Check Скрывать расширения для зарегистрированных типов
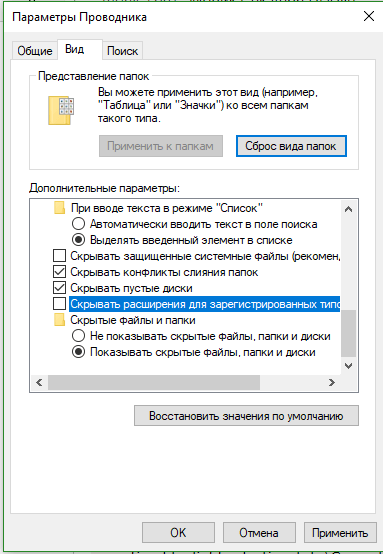 59,304
